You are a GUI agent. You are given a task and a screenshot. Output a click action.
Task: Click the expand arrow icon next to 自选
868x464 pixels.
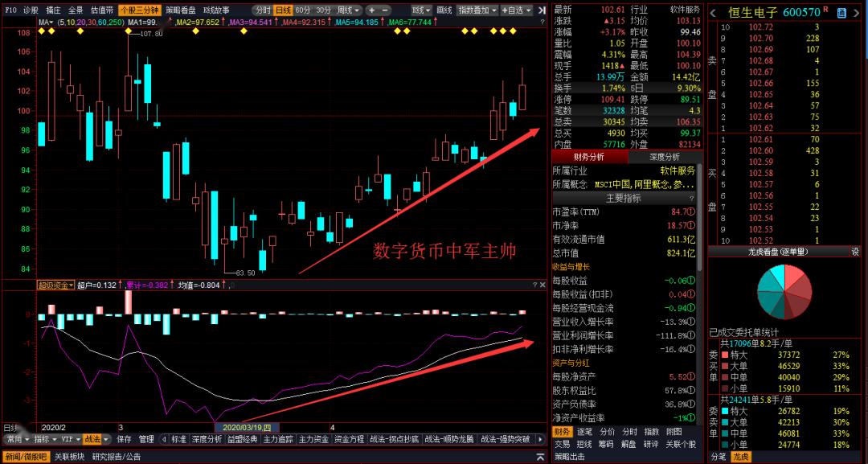[529, 10]
